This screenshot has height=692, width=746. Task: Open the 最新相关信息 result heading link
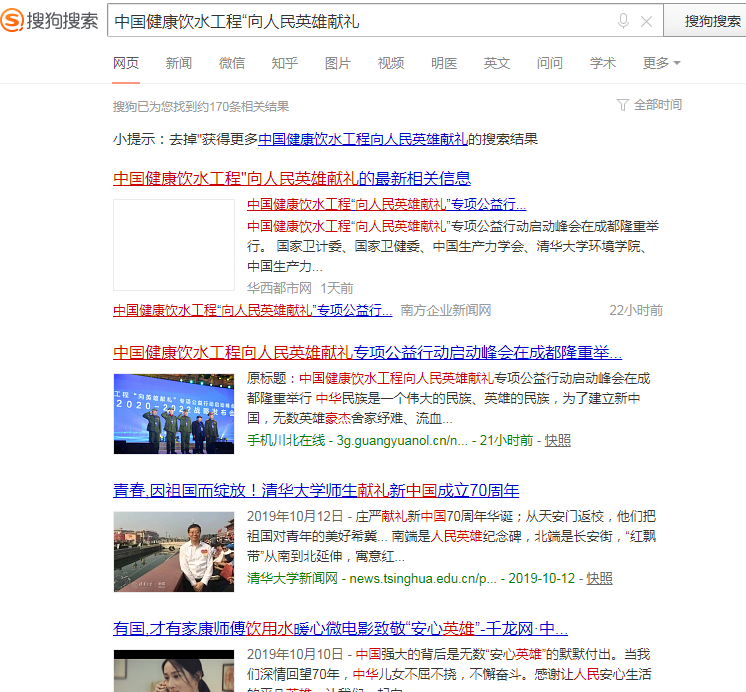click(x=291, y=178)
